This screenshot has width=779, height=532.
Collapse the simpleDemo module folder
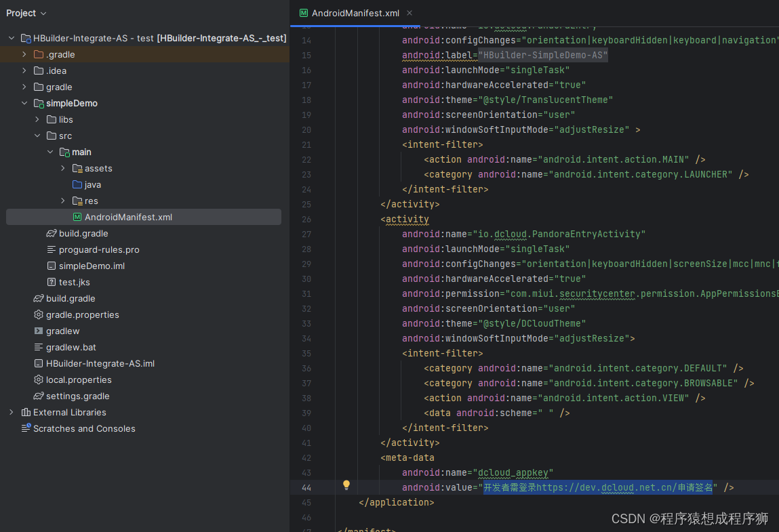click(24, 103)
